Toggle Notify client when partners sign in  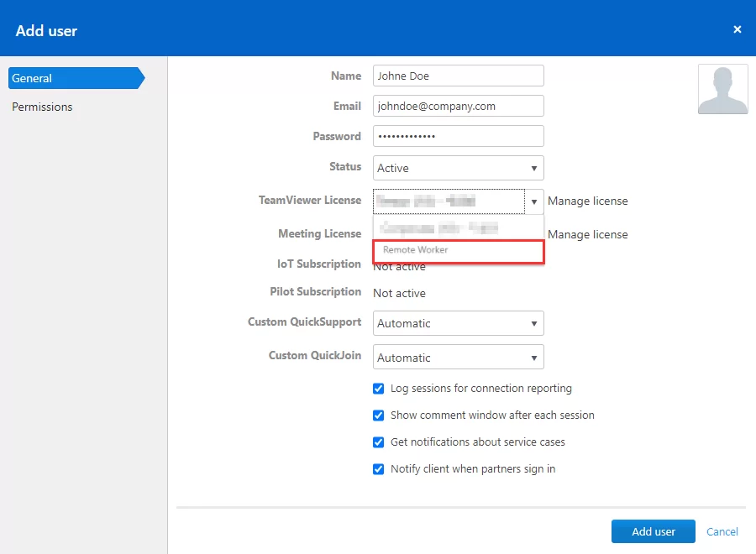click(379, 469)
